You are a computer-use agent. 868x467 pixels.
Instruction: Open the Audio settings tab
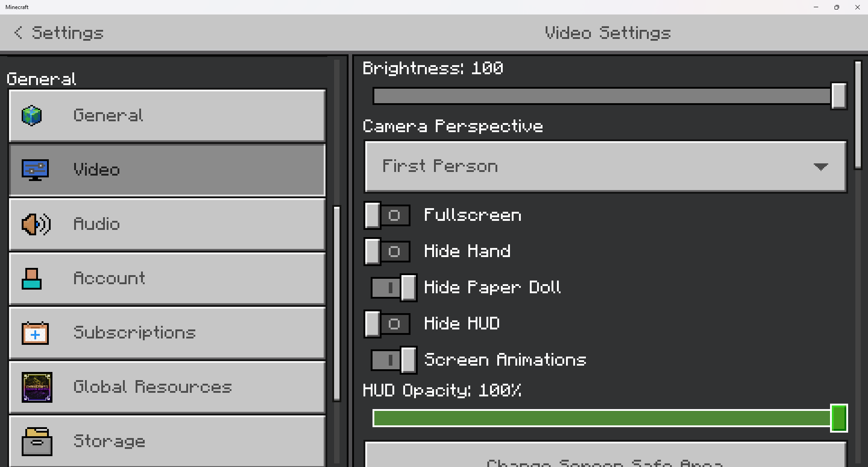click(167, 224)
